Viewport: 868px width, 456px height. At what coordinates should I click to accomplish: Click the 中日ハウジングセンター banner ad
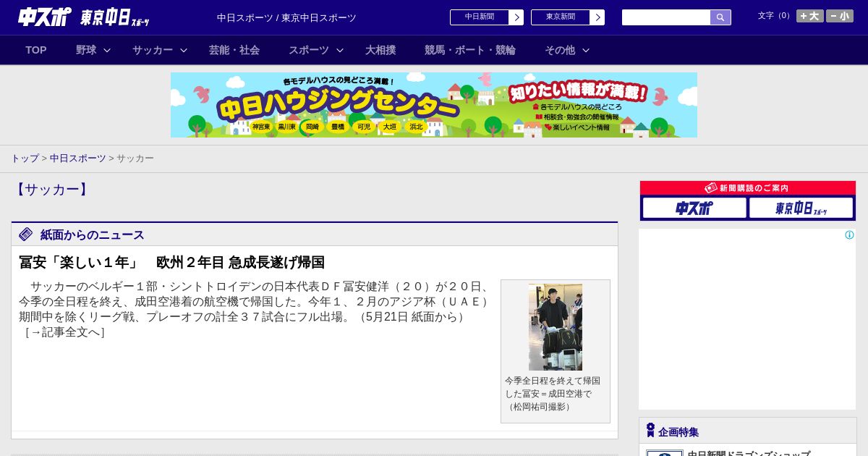pyautogui.click(x=434, y=105)
